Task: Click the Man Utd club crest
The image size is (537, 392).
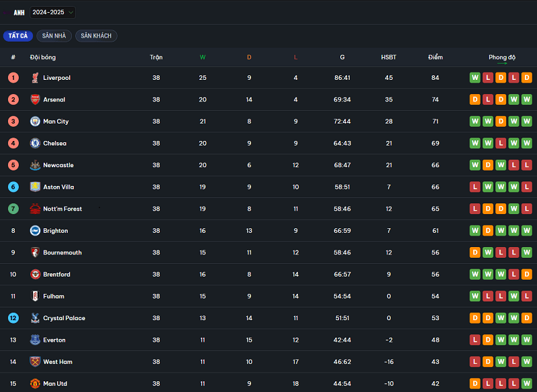Action: click(35, 383)
